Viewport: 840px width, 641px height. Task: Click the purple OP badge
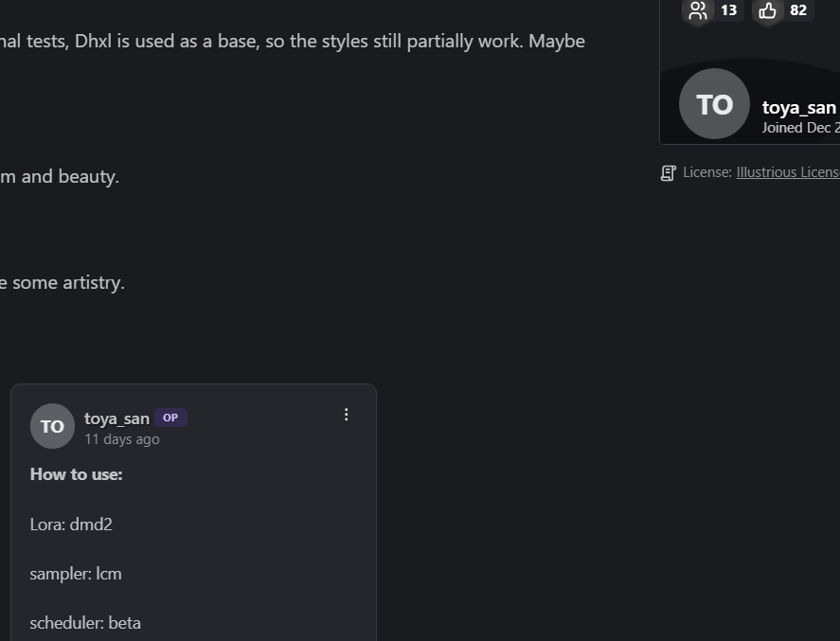[170, 418]
